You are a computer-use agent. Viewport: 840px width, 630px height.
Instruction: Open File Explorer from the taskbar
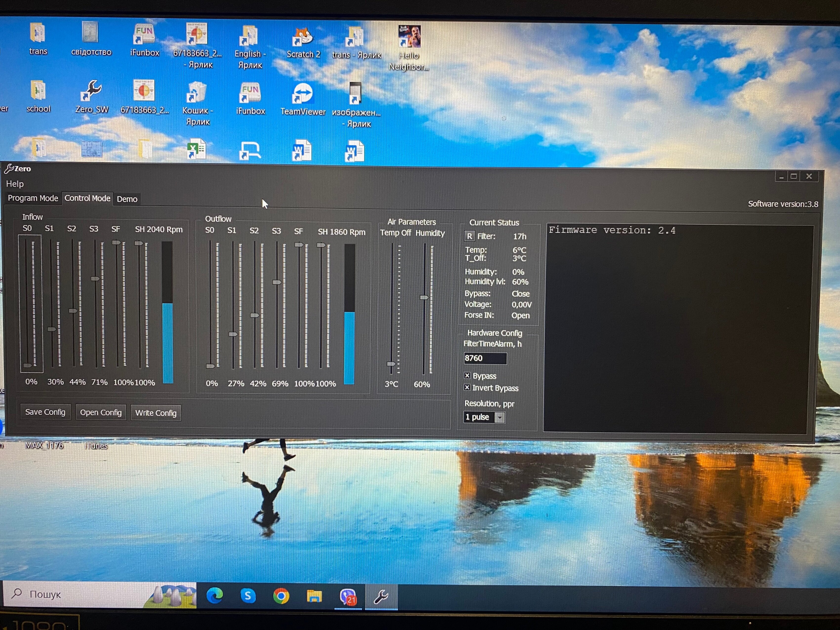[x=314, y=596]
